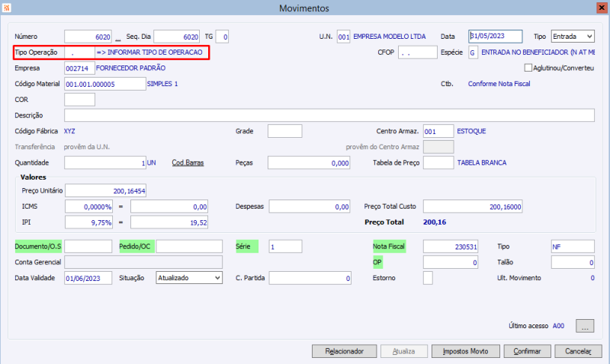Click the ellipsis button beside Último acesso

[x=585, y=326]
